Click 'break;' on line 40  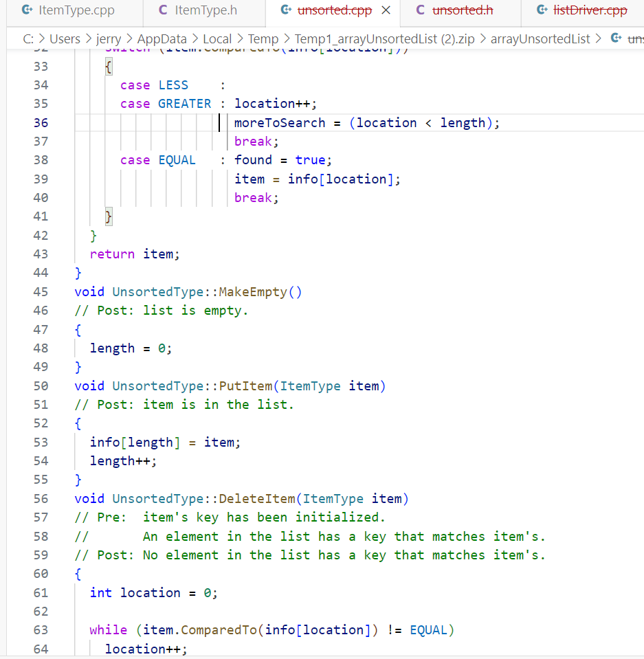(256, 197)
